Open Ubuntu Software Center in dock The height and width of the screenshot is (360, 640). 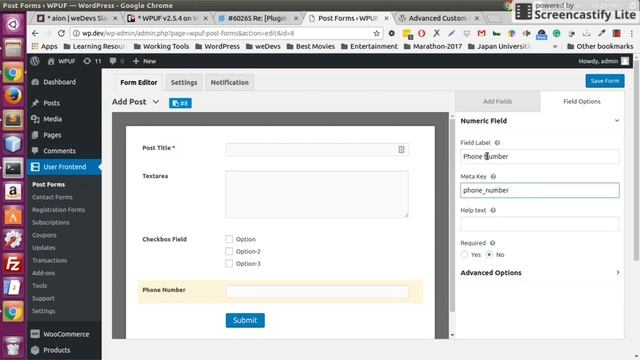coord(13,216)
